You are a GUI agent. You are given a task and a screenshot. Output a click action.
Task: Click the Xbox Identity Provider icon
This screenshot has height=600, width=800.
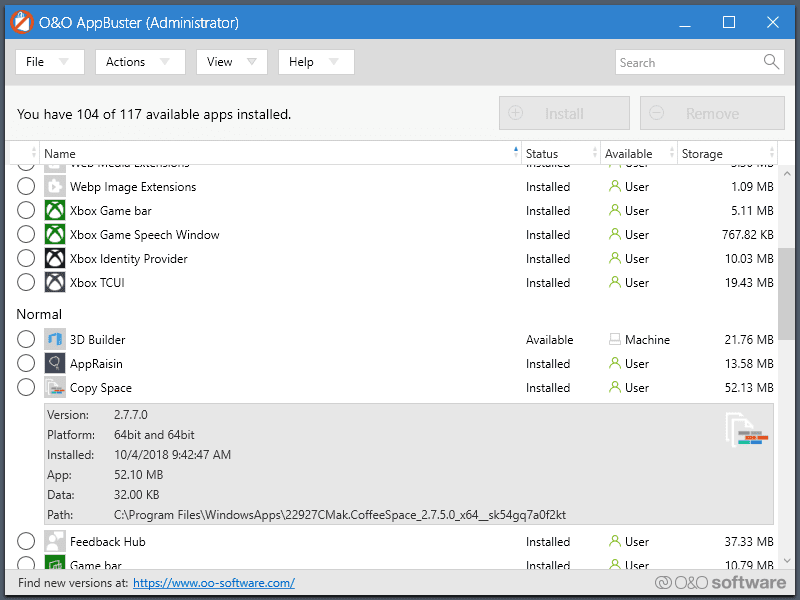55,259
